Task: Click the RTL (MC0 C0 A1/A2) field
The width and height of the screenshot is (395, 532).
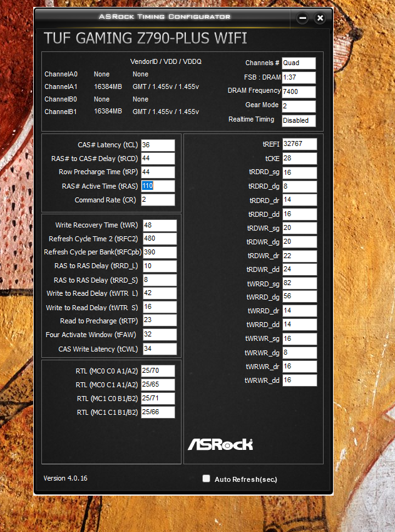Action: point(158,371)
